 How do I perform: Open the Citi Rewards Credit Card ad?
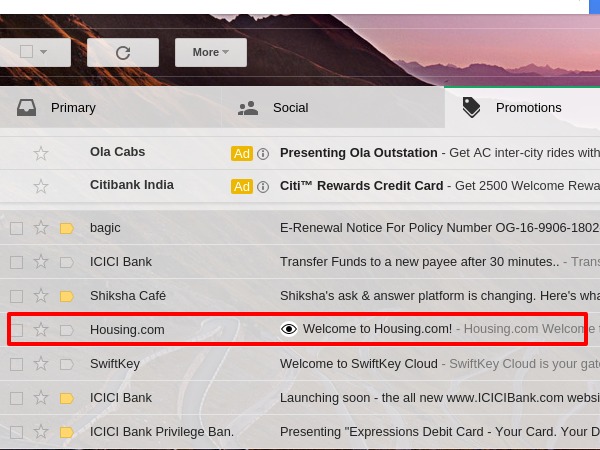coord(440,186)
